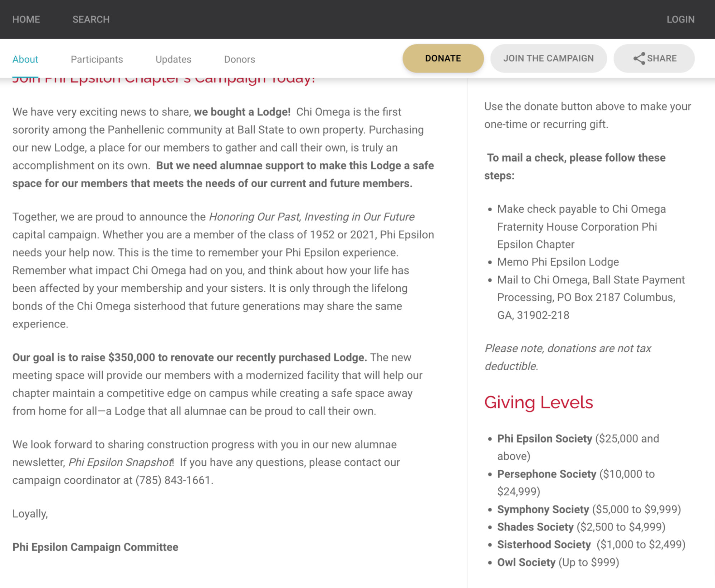Click the phone number (785) 843-1661

tap(173, 480)
